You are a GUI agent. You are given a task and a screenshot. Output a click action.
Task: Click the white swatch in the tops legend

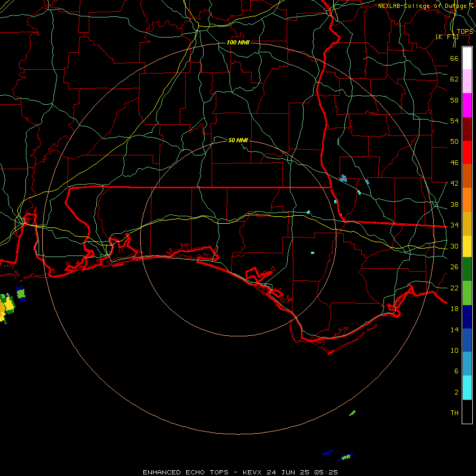pos(467,58)
